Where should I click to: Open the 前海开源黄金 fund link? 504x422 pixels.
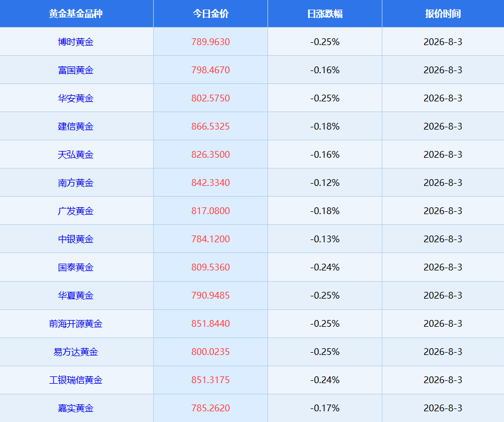[x=75, y=323]
